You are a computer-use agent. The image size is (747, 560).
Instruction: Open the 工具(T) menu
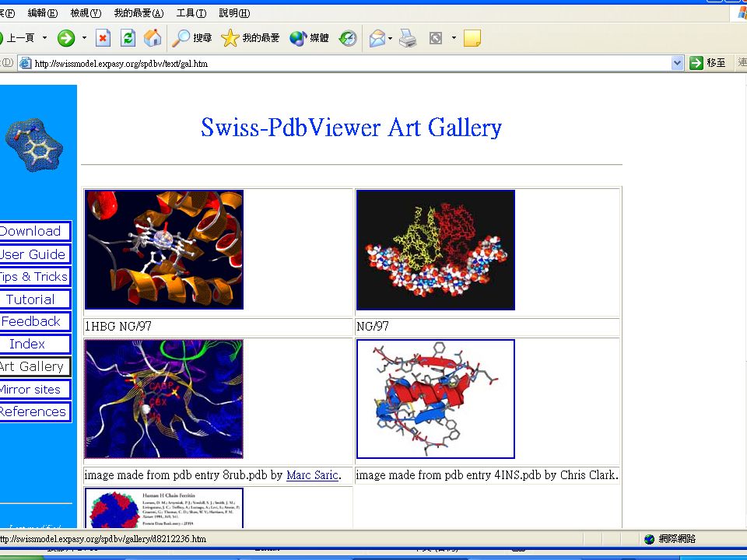[x=191, y=13]
